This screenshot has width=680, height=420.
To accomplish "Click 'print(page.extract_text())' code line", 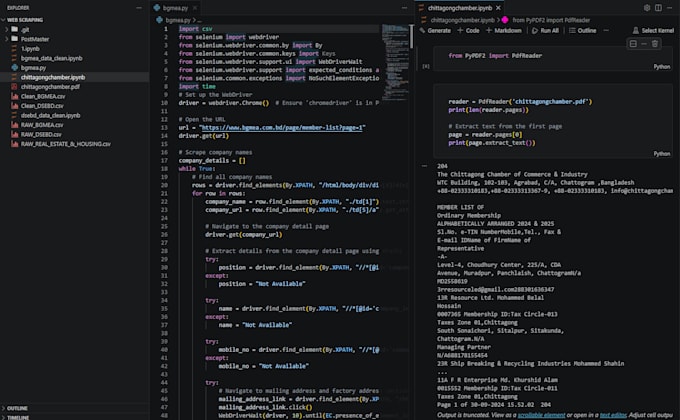I will point(492,143).
